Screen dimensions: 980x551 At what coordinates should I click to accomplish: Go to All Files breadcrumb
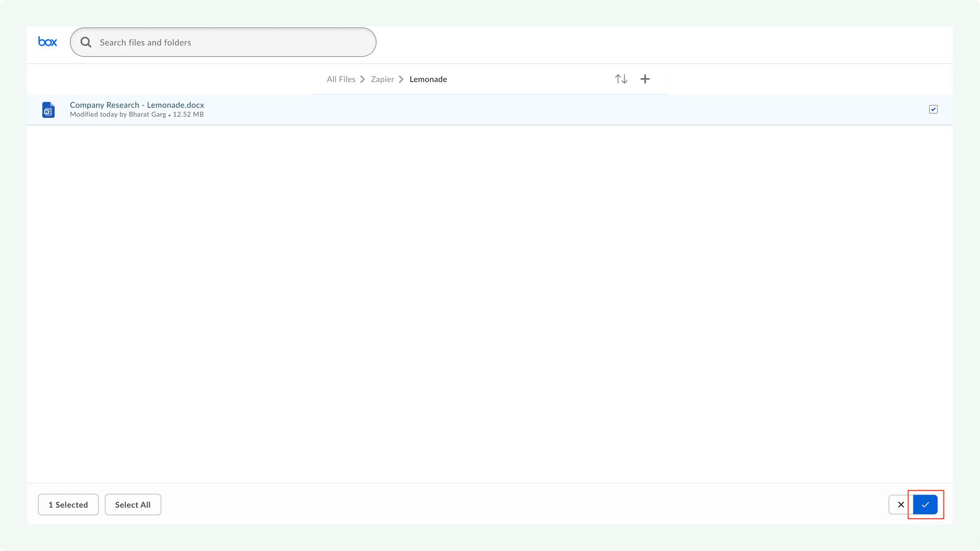click(341, 79)
